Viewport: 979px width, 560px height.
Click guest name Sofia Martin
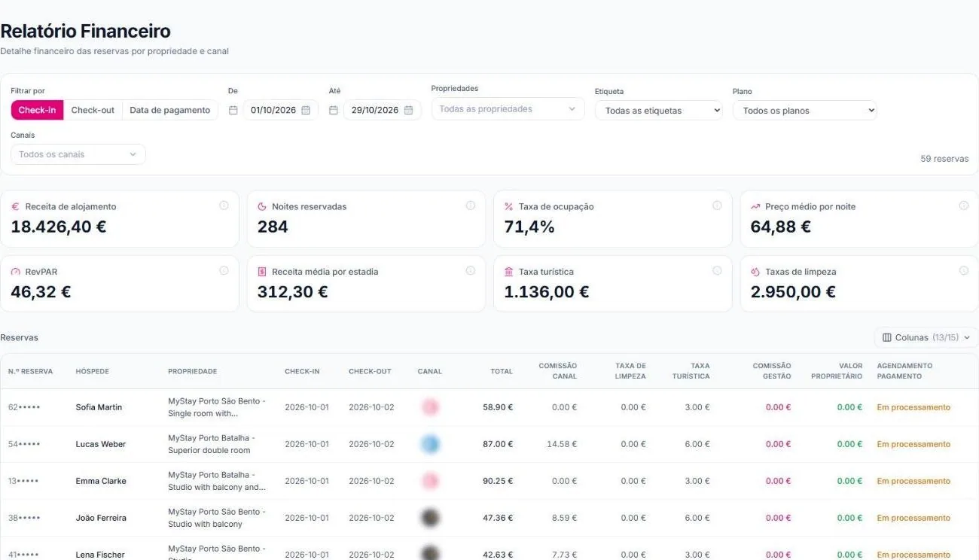pyautogui.click(x=99, y=407)
